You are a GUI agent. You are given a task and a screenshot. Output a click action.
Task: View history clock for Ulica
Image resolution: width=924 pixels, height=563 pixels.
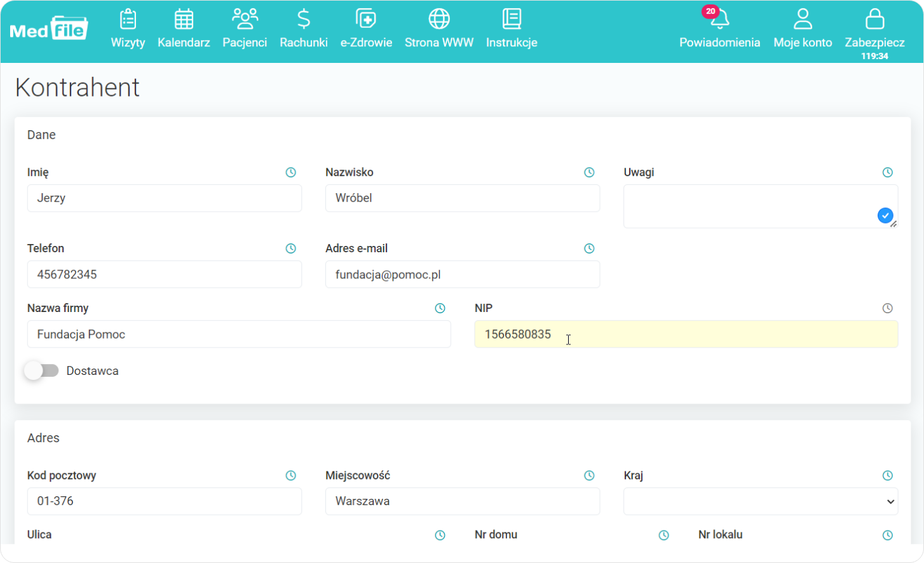pos(440,535)
